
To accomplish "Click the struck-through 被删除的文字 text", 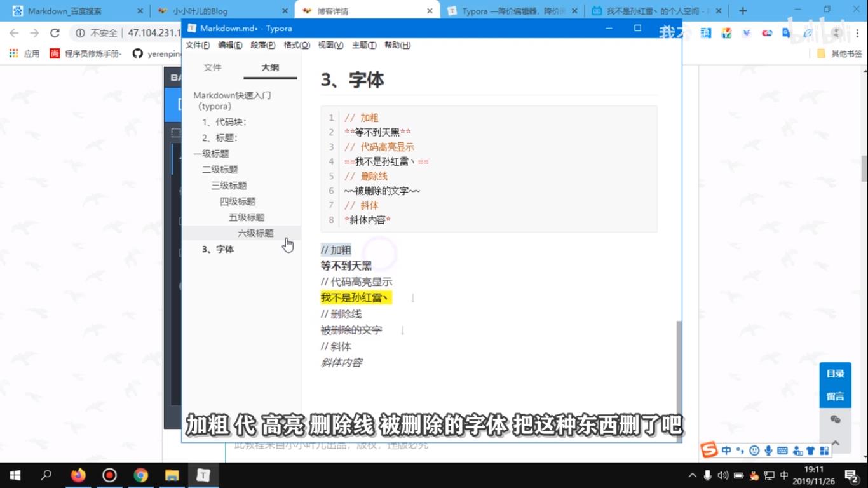I will 351,330.
